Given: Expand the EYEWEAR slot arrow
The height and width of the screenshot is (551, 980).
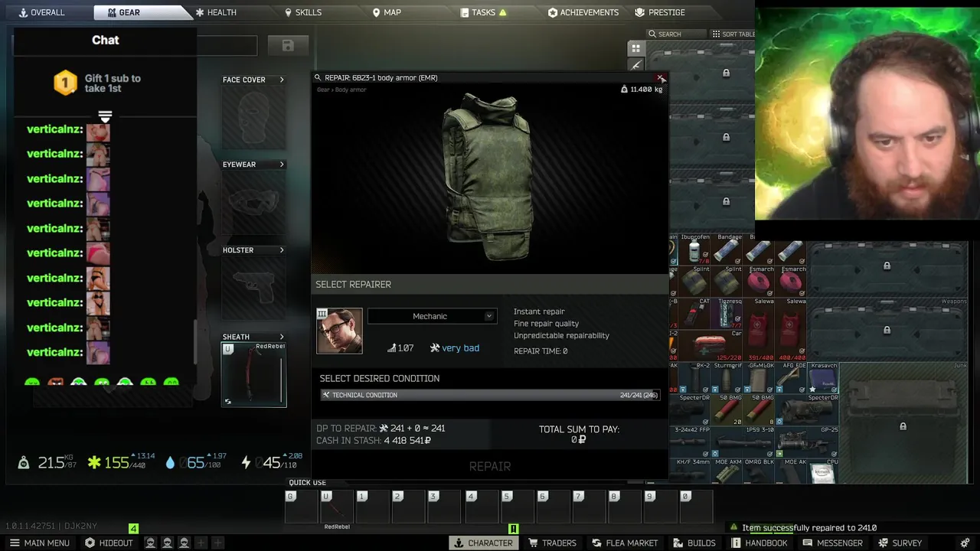Looking at the screenshot, I should pos(282,165).
